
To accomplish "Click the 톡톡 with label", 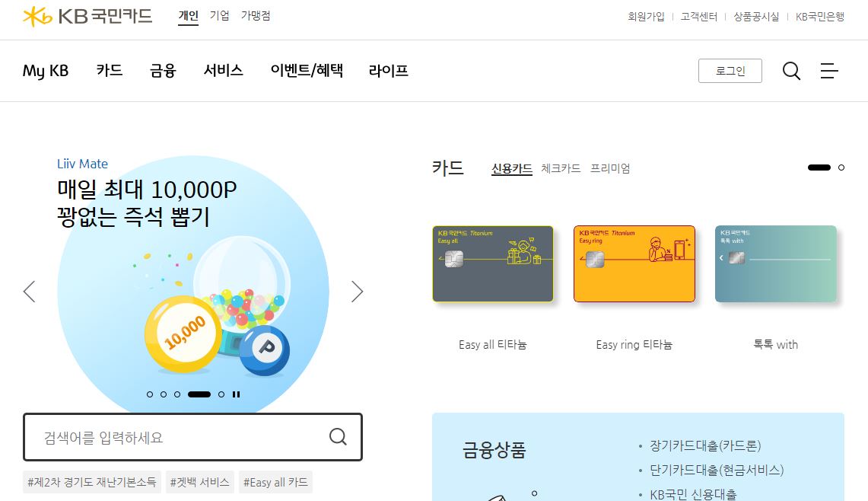I will click(x=776, y=345).
